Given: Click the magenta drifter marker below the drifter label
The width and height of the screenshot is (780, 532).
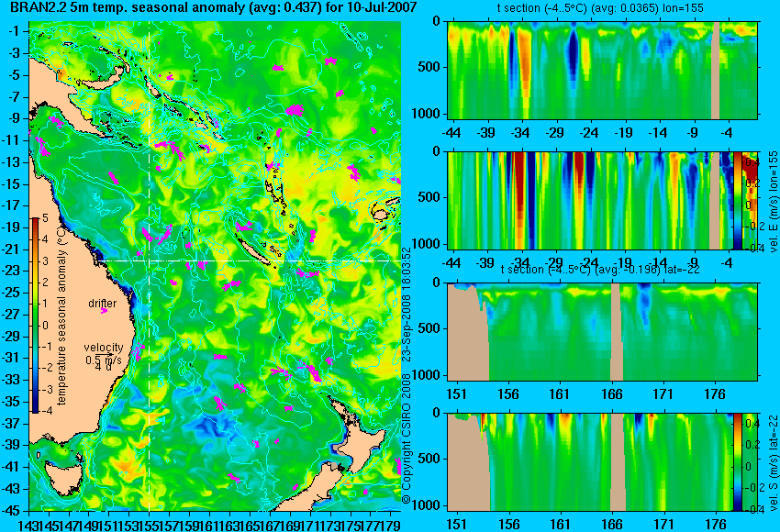Looking at the screenshot, I should pos(104,311).
